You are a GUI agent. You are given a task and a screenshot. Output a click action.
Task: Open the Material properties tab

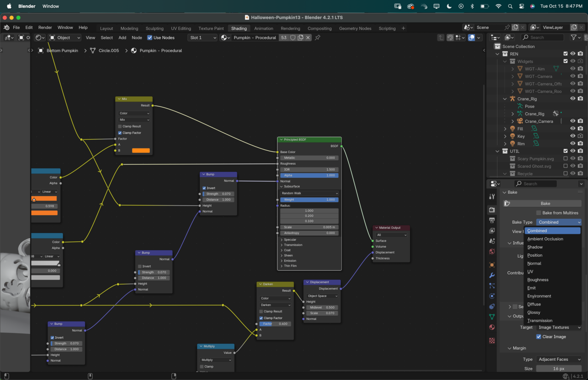tap(492, 327)
